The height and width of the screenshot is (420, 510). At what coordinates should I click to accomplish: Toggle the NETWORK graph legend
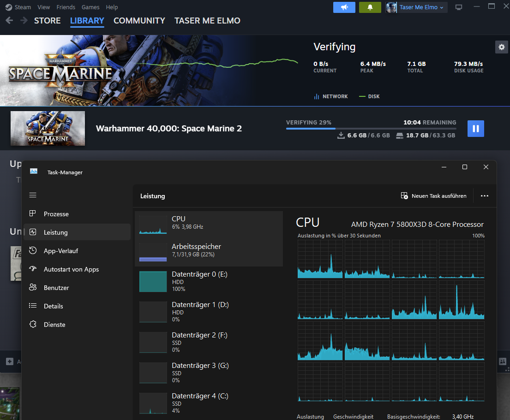coord(331,96)
